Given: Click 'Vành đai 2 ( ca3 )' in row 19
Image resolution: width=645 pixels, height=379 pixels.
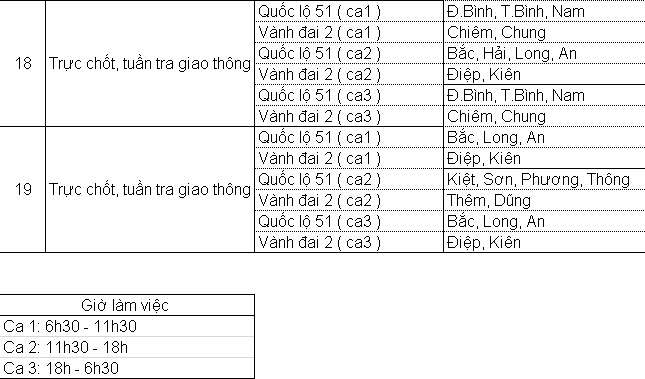Looking at the screenshot, I should pyautogui.click(x=349, y=242).
